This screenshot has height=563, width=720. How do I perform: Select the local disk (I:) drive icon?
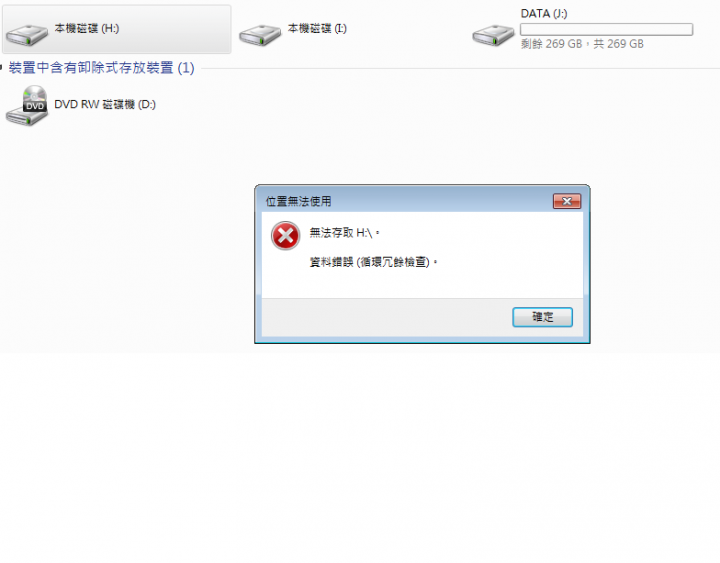(x=260, y=35)
